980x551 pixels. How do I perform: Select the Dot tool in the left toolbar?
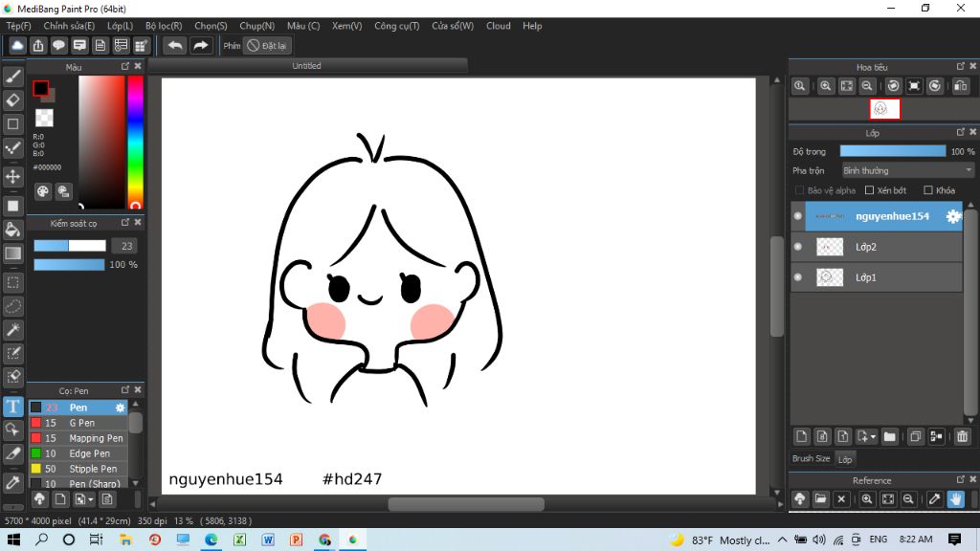(13, 123)
